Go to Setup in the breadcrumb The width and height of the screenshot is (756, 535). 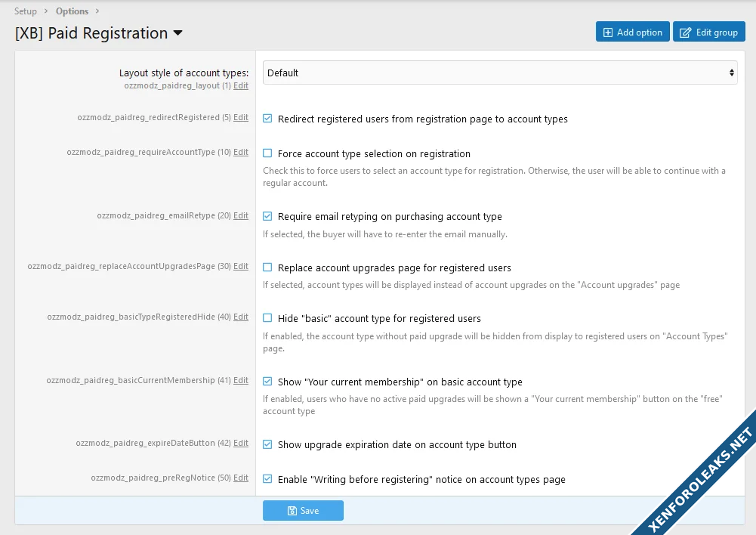(x=26, y=11)
